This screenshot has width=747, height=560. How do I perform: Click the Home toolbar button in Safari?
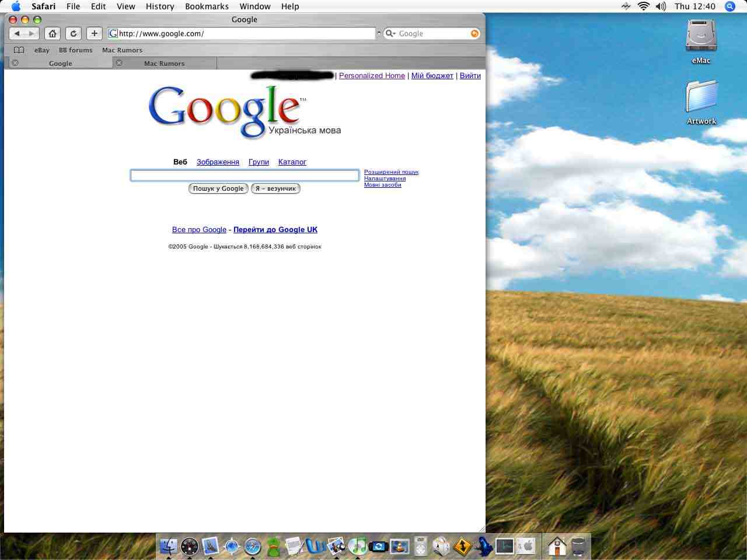click(53, 33)
